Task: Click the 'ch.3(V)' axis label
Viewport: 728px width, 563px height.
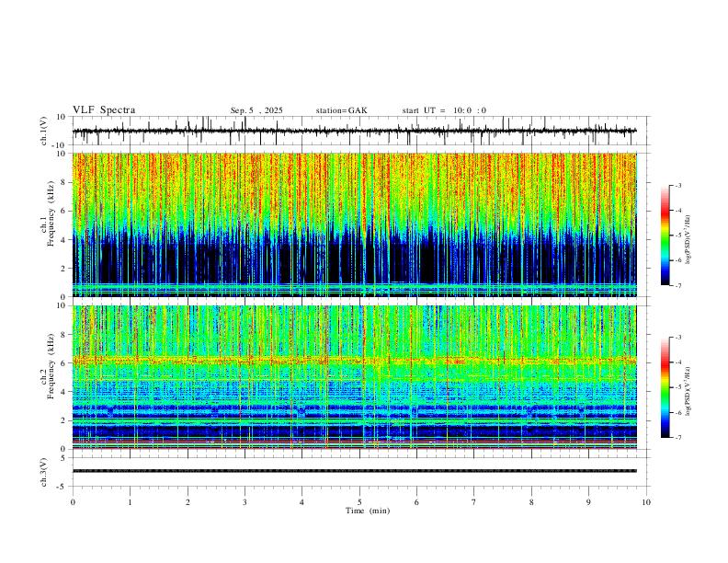Action: pyautogui.click(x=44, y=472)
